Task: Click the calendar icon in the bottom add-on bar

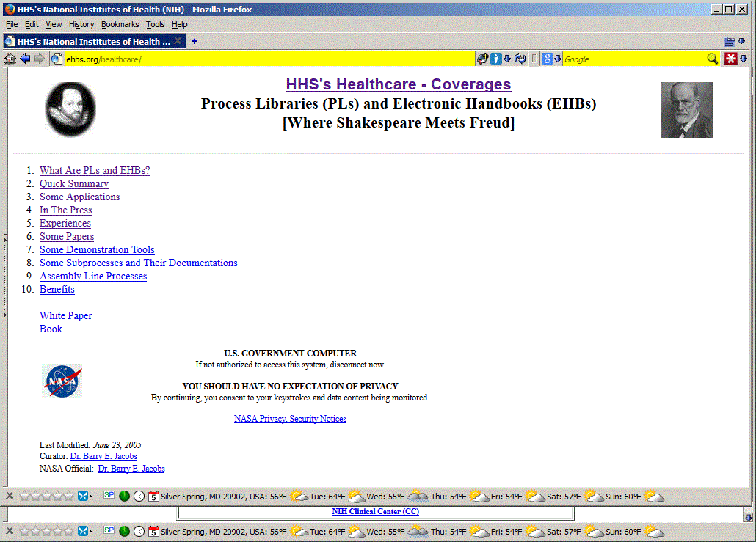Action: 153,531
